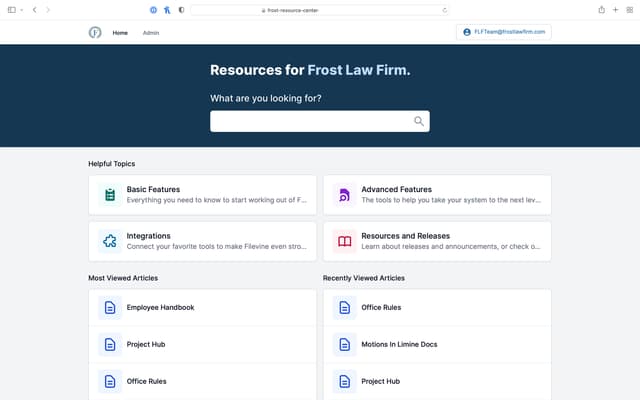Expand the sidebar dropdown arrow in browser toolbar
The width and height of the screenshot is (640, 400).
22,10
